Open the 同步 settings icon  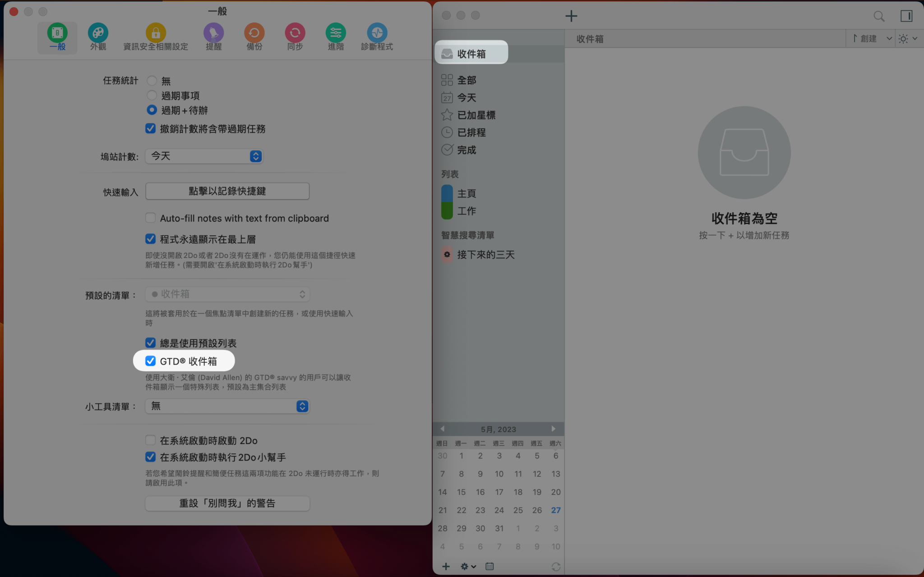pyautogui.click(x=295, y=32)
